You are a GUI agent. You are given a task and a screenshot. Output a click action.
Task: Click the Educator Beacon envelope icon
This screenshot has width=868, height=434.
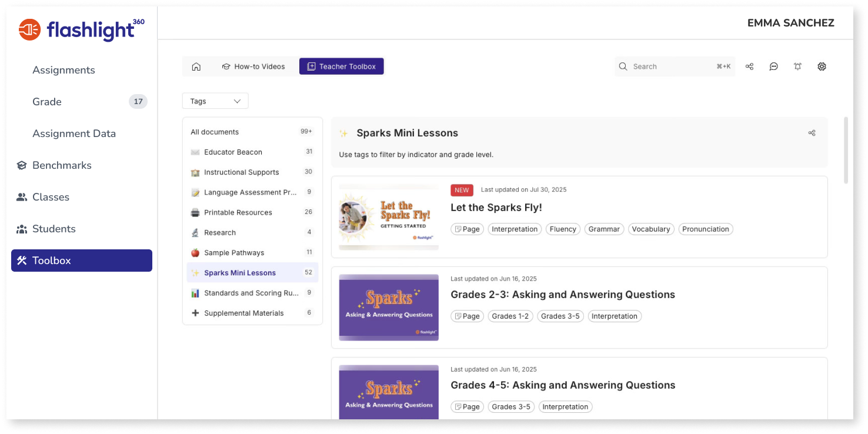point(195,152)
